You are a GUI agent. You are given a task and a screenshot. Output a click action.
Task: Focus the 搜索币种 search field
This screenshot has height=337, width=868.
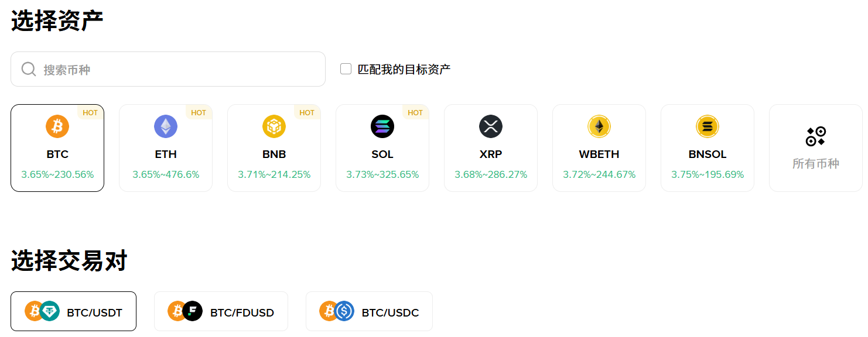[176, 70]
